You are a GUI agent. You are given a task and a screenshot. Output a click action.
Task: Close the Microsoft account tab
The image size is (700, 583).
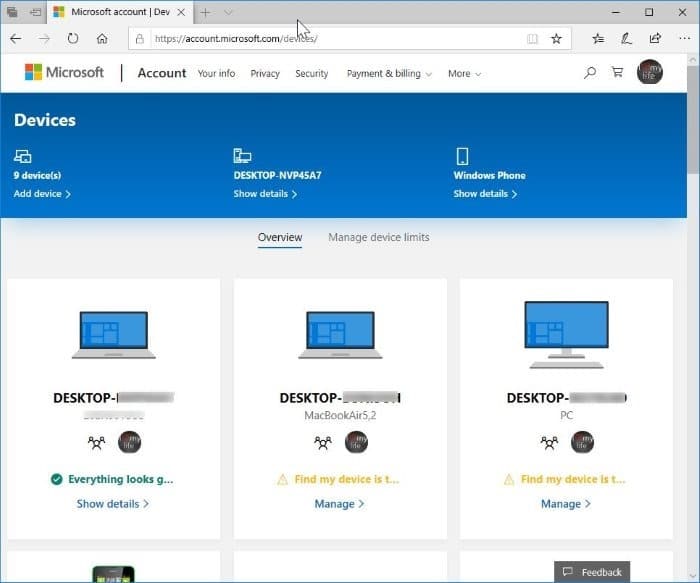(181, 12)
